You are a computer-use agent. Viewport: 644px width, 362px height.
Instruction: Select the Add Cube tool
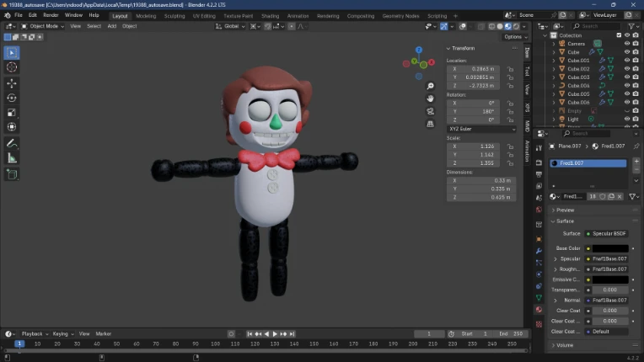12,174
